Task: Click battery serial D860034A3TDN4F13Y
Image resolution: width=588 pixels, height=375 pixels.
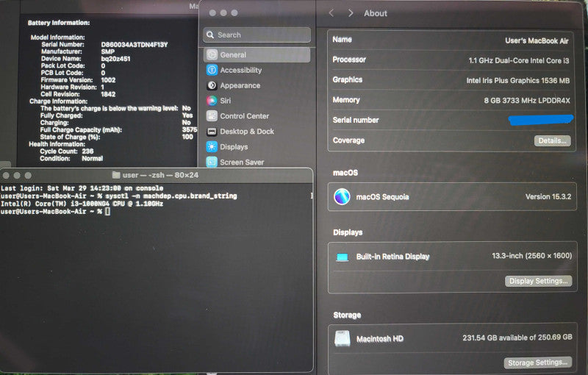Action: pos(135,45)
